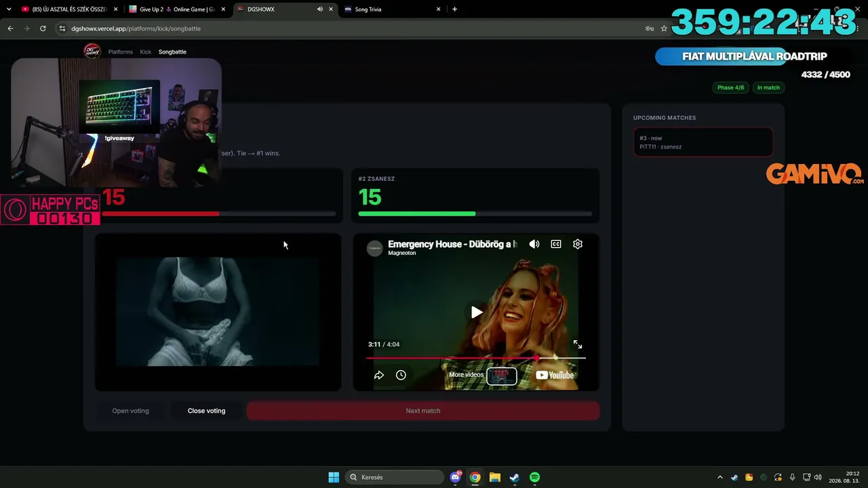The image size is (868, 488).
Task: Click the address bar URL field
Action: click(353, 28)
